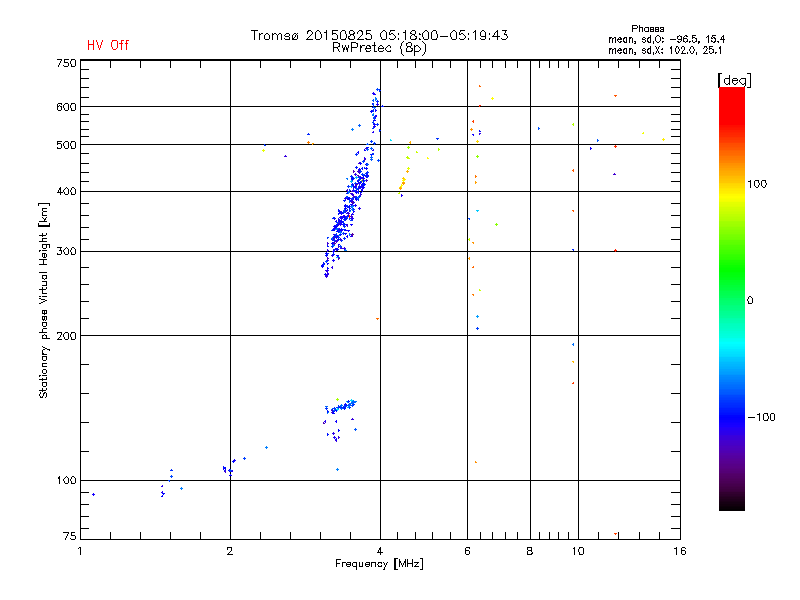Image resolution: width=800 pixels, height=600 pixels.
Task: Click the x-axis '2' tick label
Action: coord(230,551)
